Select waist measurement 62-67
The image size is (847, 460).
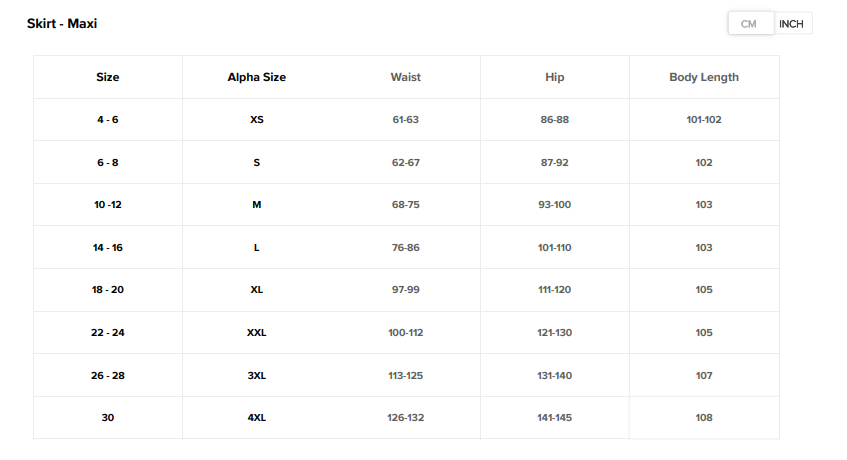(x=405, y=162)
